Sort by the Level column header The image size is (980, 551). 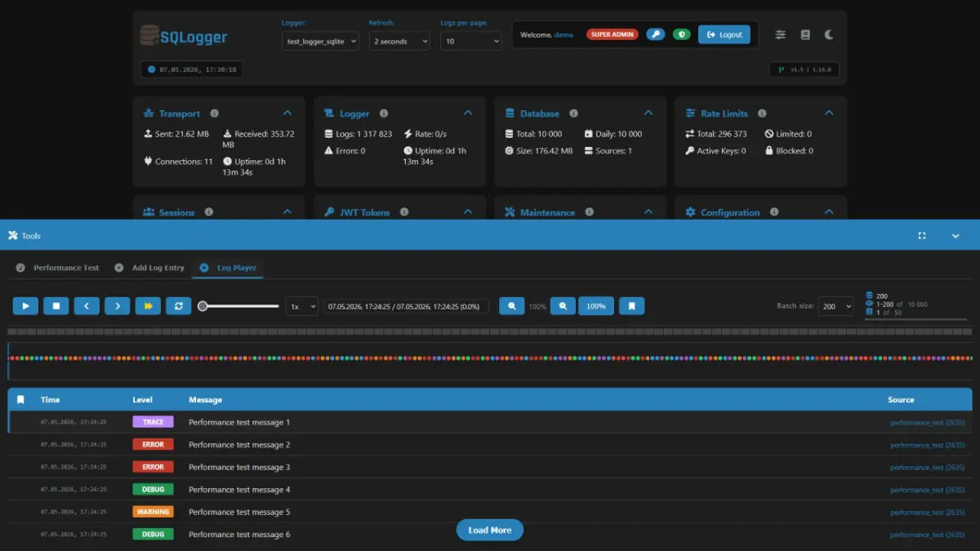[x=142, y=400]
